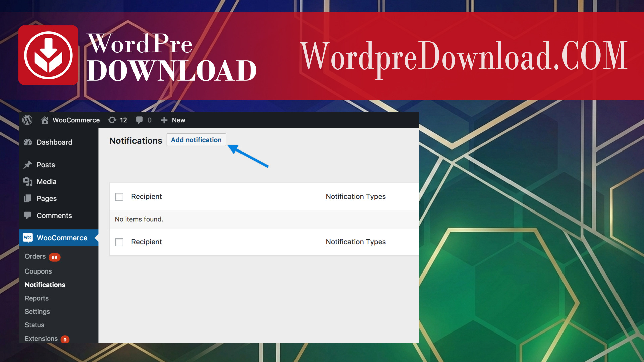Click the WooCommerce site name link
This screenshot has width=644, height=362.
76,120
